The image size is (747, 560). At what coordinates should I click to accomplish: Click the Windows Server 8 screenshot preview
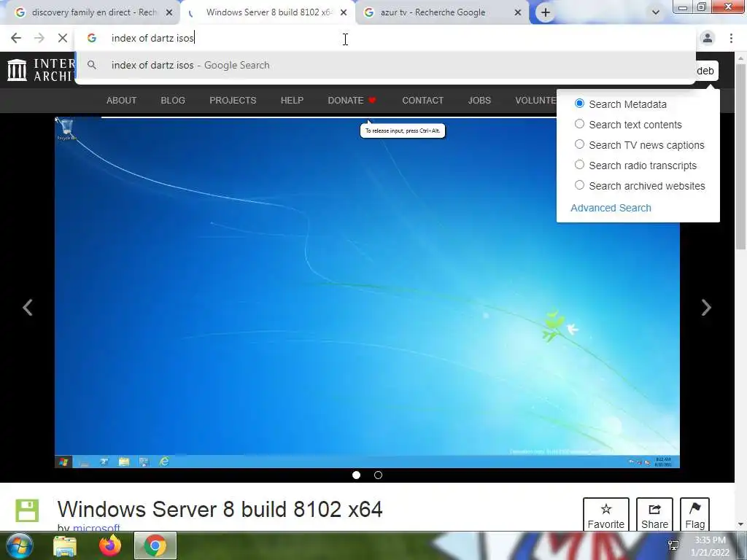click(x=367, y=292)
